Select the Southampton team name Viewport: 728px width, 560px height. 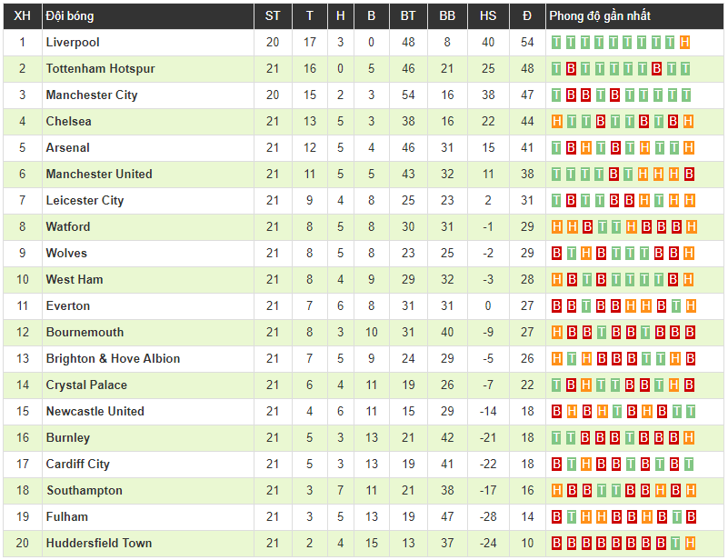(x=84, y=491)
